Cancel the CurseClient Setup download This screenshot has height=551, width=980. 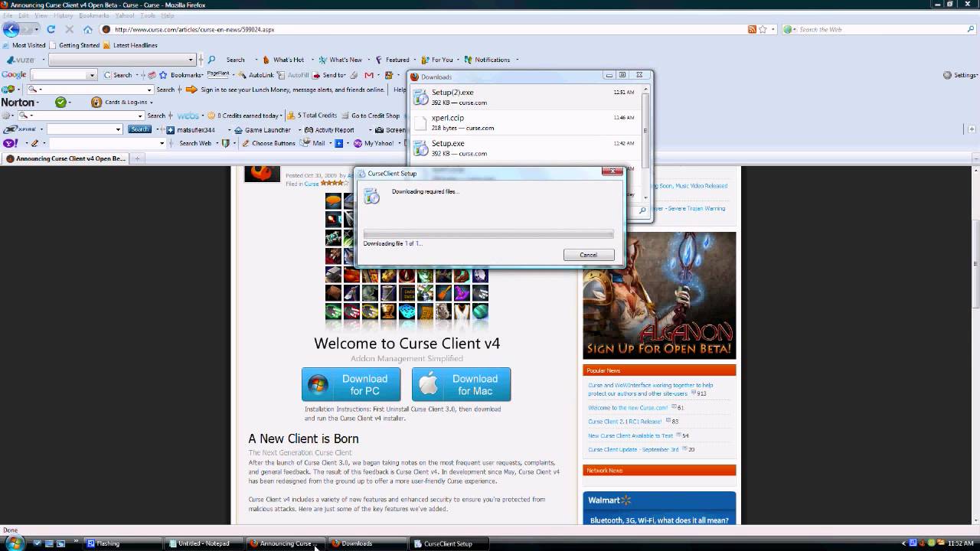point(588,255)
